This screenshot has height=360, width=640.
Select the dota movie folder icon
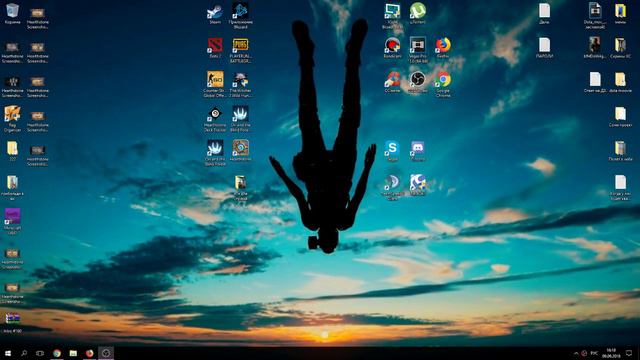point(620,82)
